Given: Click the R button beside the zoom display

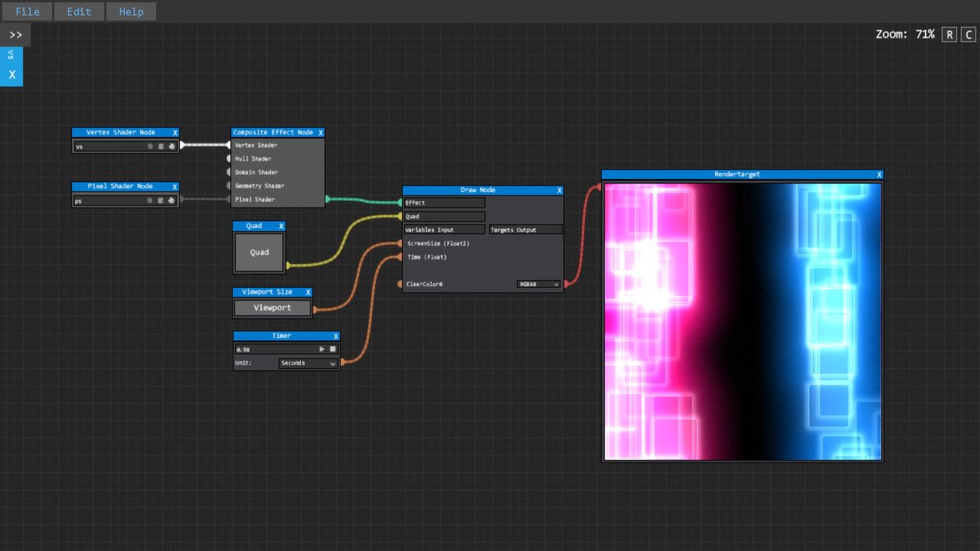Looking at the screenshot, I should tap(949, 34).
